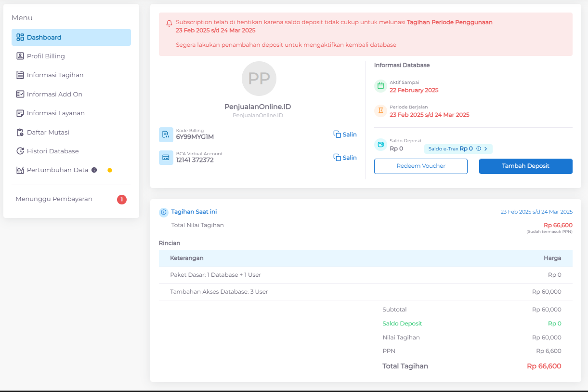Click the info icon in the Saldo e-Trax badge

click(x=479, y=149)
